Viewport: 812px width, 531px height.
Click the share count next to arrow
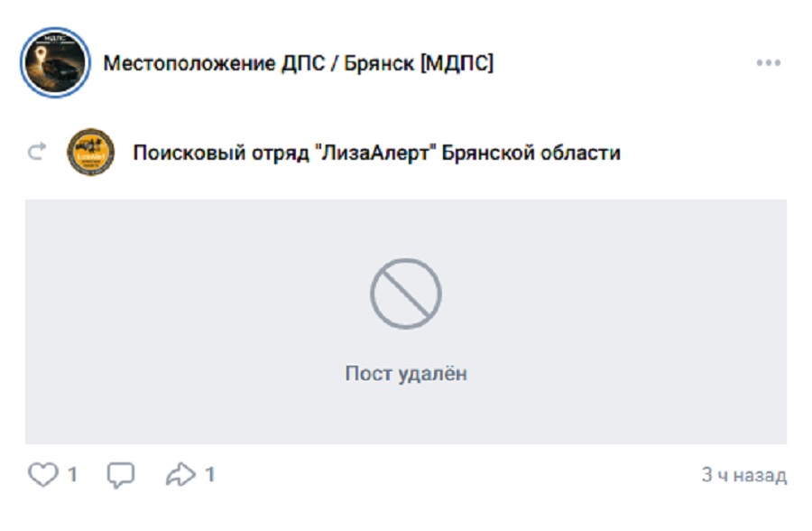tap(209, 474)
